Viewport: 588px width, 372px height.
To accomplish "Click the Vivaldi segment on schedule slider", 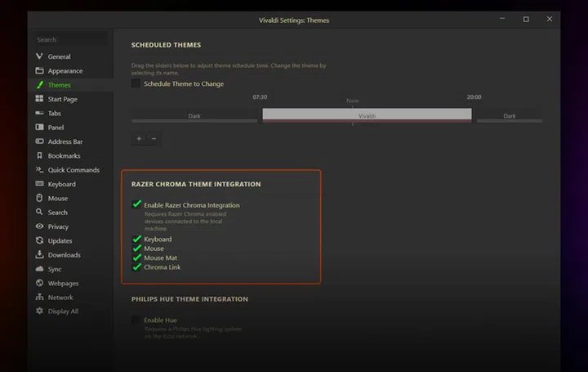I will click(x=367, y=115).
